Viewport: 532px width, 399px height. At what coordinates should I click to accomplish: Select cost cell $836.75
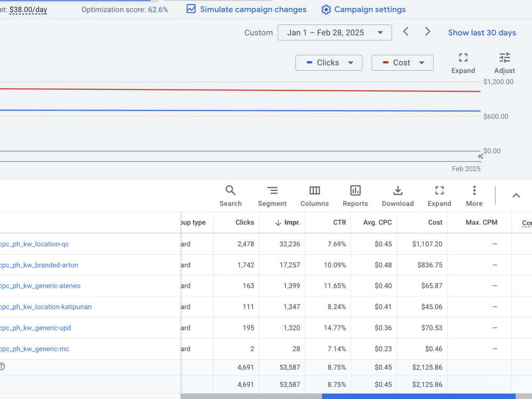click(x=430, y=265)
